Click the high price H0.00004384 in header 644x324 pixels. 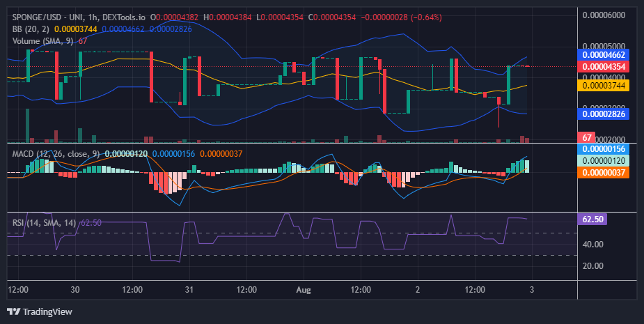click(x=228, y=17)
